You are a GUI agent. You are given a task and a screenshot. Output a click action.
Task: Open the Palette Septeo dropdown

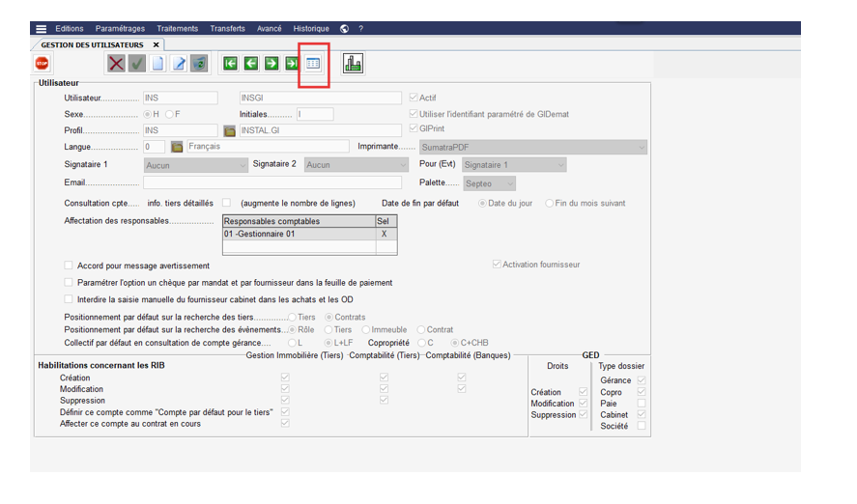point(508,183)
